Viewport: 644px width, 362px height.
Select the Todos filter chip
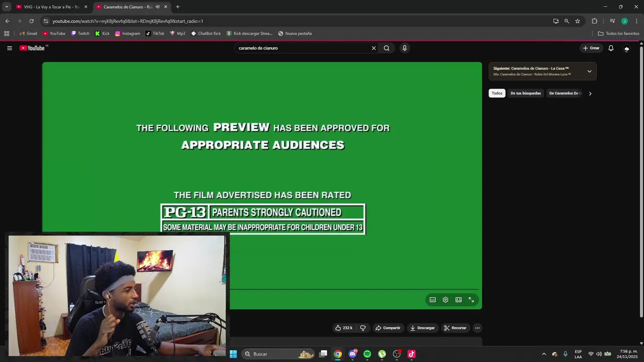coord(497,94)
